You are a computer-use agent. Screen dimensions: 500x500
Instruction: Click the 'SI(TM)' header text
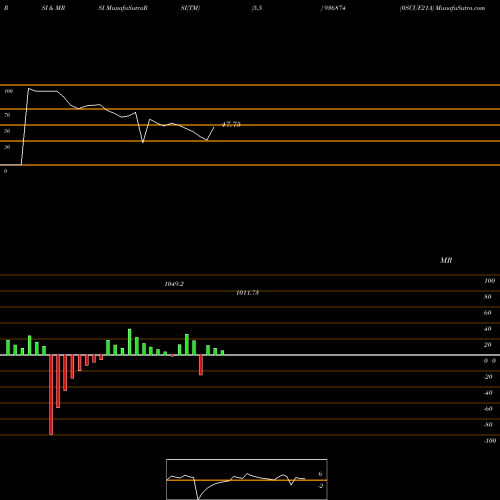click(190, 8)
